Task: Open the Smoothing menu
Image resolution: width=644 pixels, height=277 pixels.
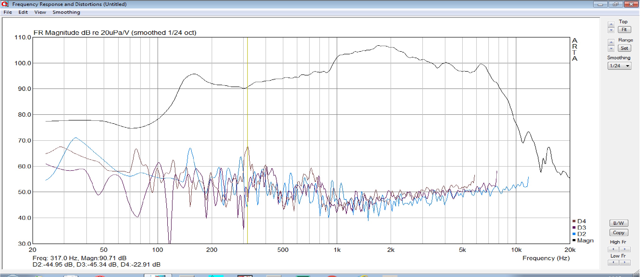Action: pos(66,12)
